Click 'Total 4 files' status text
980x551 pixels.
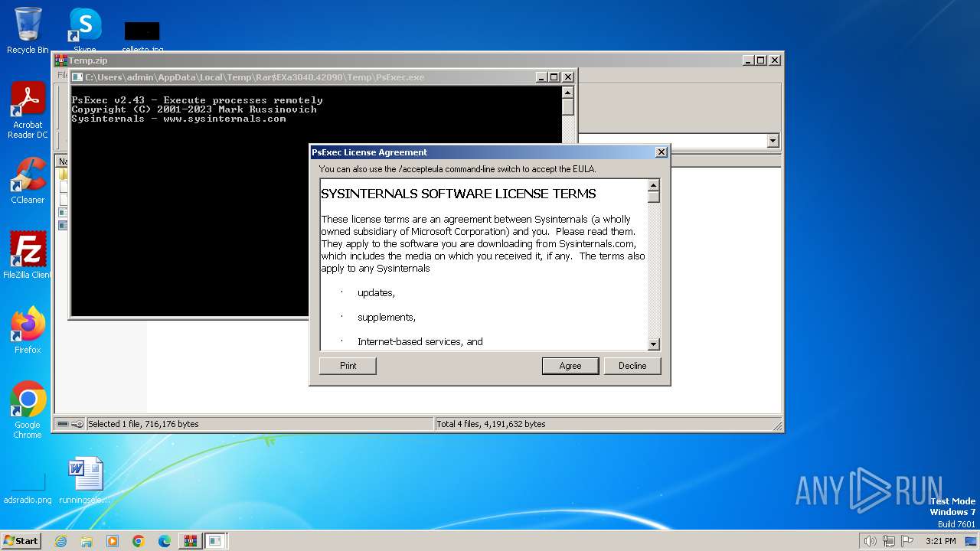click(x=492, y=424)
